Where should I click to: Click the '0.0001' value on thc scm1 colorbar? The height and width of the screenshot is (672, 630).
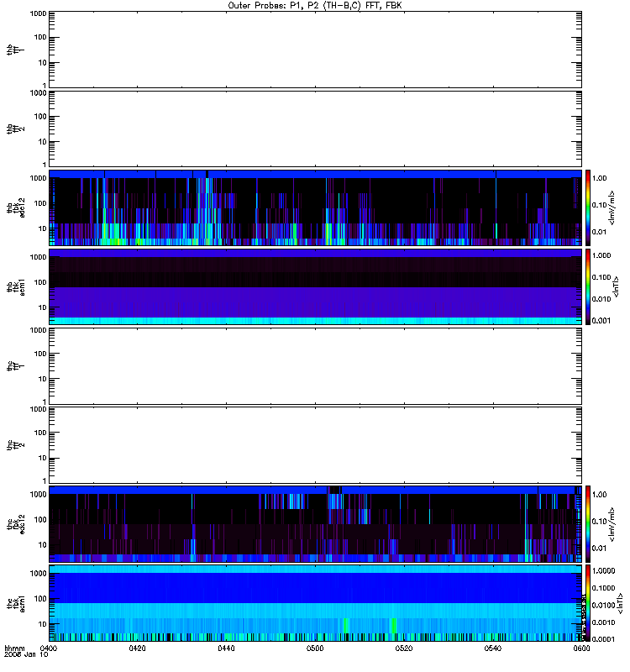tap(603, 639)
